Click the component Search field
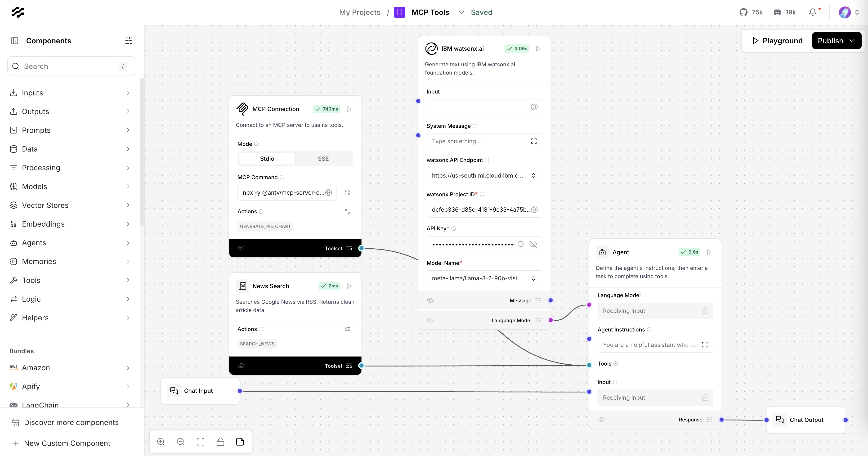 [x=72, y=66]
